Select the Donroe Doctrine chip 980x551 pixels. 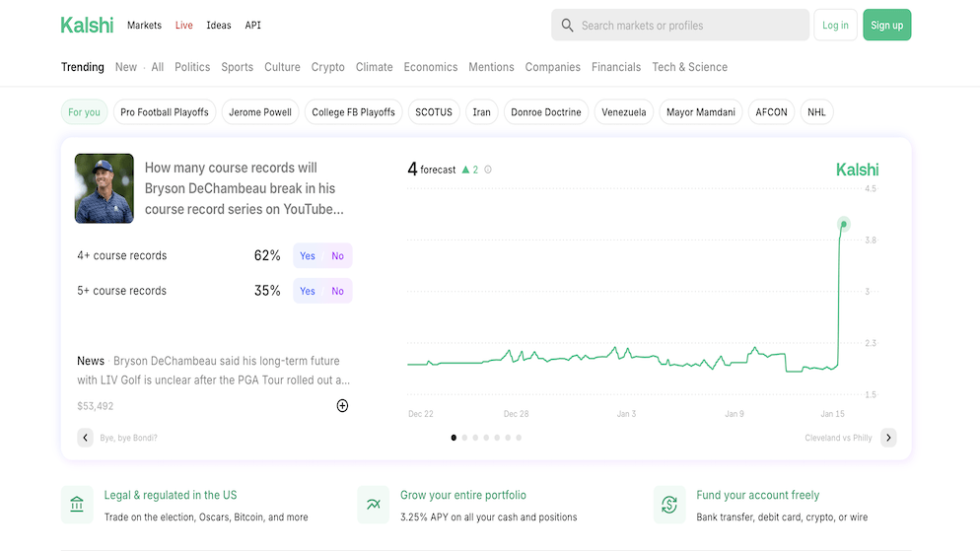click(x=545, y=111)
